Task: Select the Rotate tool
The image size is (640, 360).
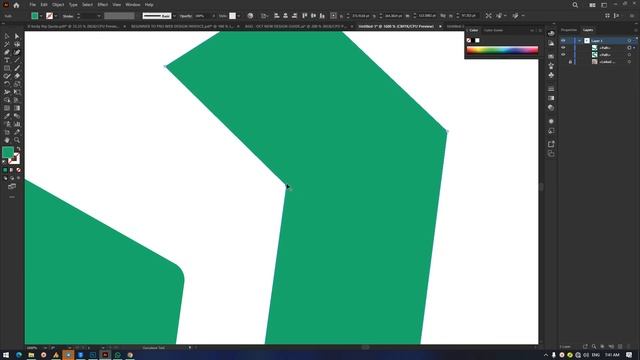Action: [7, 84]
